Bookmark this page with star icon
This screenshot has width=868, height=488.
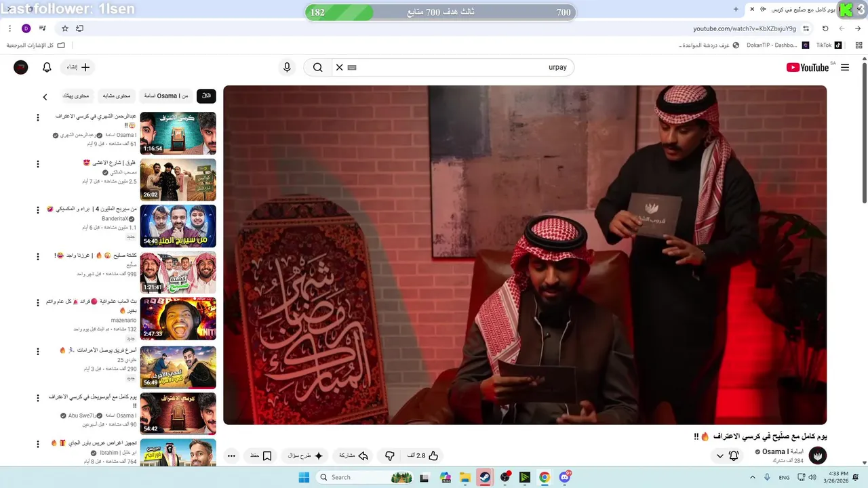[65, 28]
